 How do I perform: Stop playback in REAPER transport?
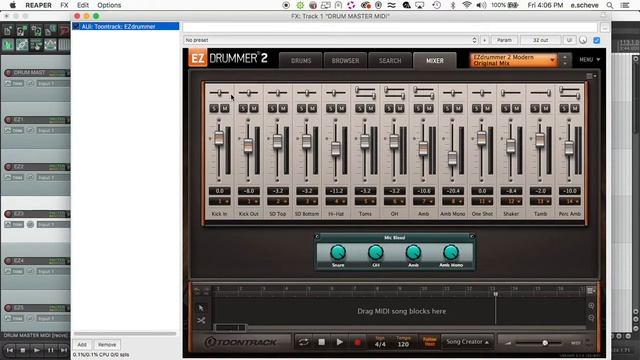23,350
